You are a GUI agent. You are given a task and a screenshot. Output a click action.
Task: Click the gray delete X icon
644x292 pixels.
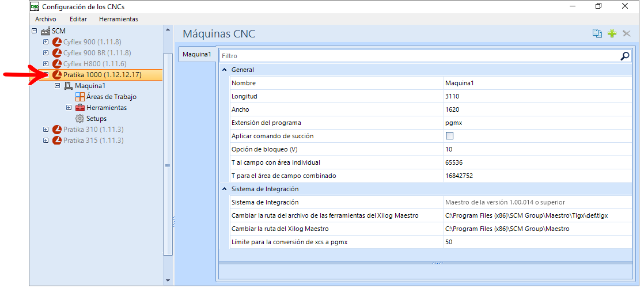tap(626, 33)
